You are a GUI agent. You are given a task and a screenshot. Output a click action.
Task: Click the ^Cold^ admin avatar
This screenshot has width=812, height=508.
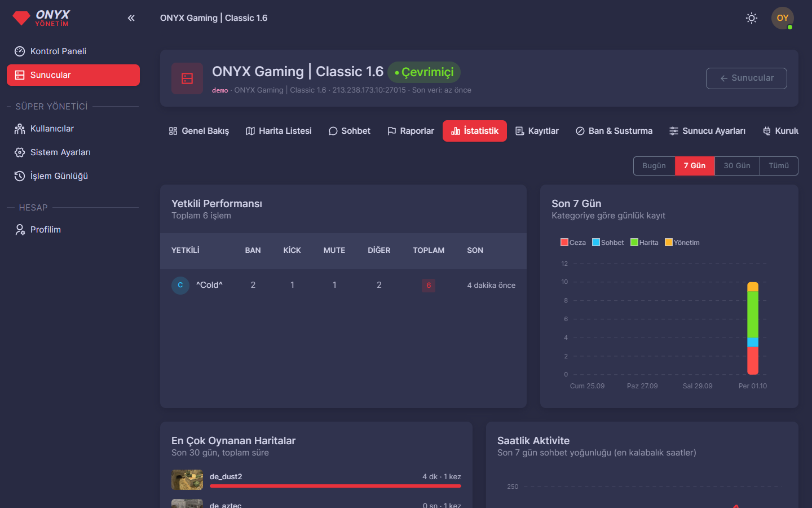pyautogui.click(x=180, y=285)
